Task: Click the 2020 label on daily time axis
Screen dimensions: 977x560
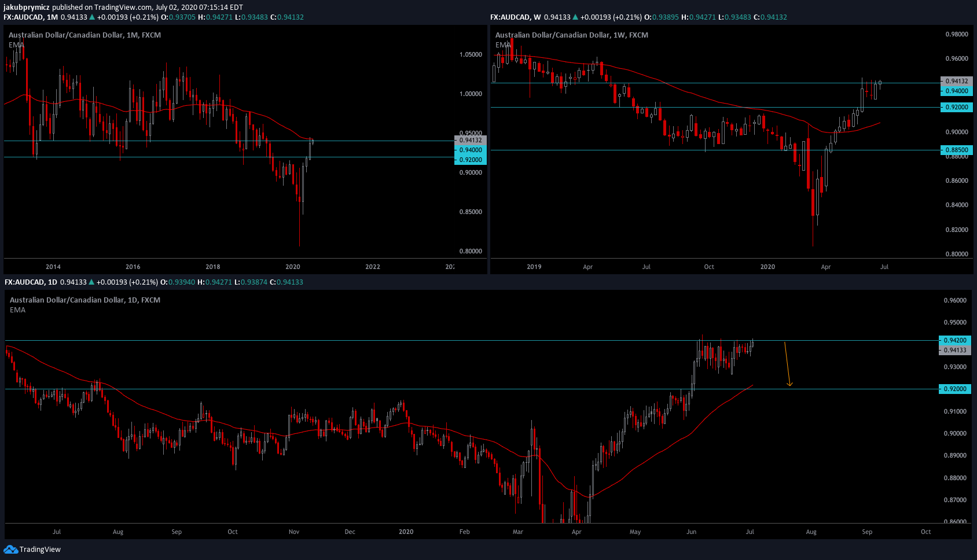Action: 406,532
